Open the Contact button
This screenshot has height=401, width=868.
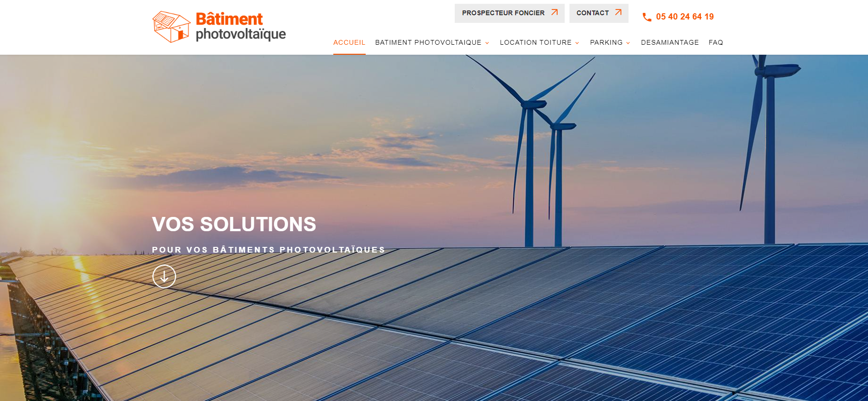(x=599, y=13)
